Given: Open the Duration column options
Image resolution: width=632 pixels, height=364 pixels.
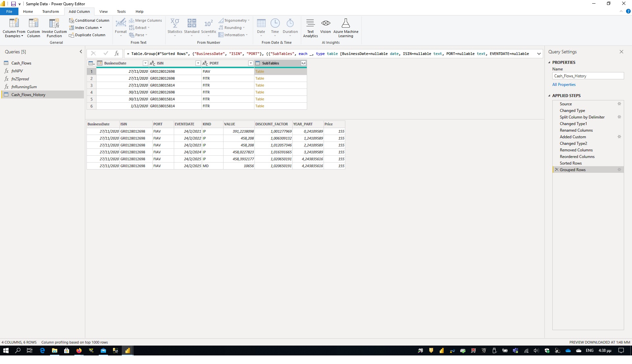Looking at the screenshot, I should pyautogui.click(x=290, y=28).
